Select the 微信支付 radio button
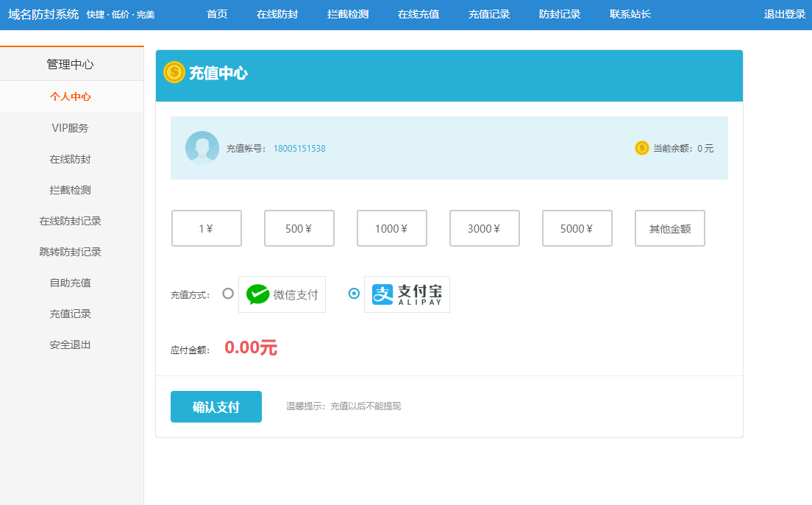This screenshot has width=812, height=505. (228, 293)
